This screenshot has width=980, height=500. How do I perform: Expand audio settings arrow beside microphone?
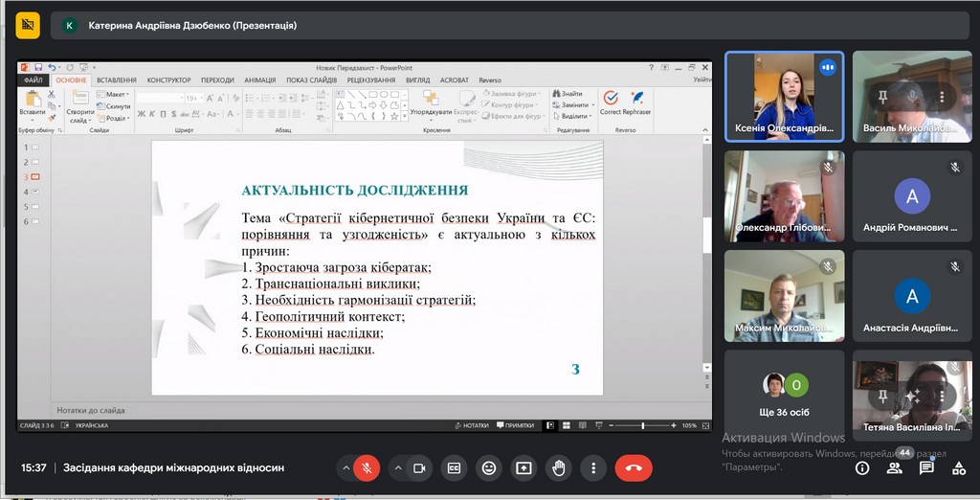pos(345,468)
